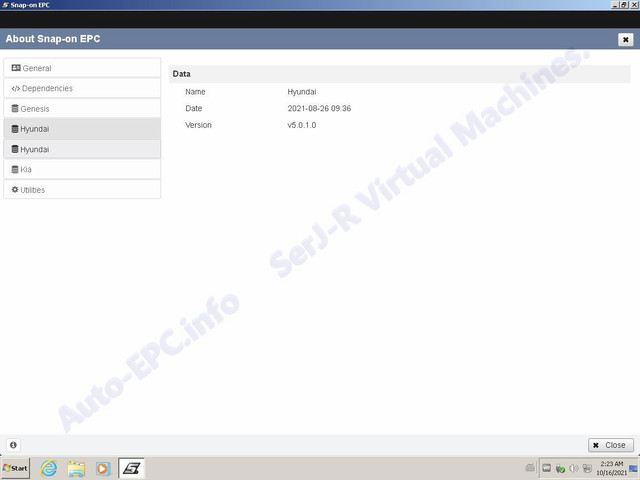Image resolution: width=640 pixels, height=480 pixels.
Task: Launch Internet Explorer from the taskbar
Action: pos(49,468)
